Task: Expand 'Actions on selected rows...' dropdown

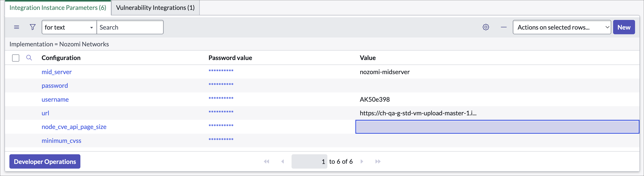Action: pos(562,27)
